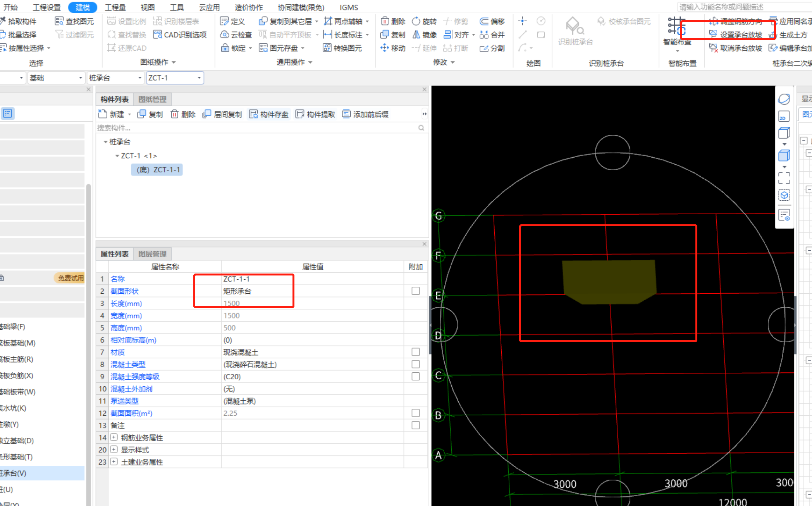The height and width of the screenshot is (506, 812).
Task: Expand 土建业务属性 row 23
Action: point(114,461)
